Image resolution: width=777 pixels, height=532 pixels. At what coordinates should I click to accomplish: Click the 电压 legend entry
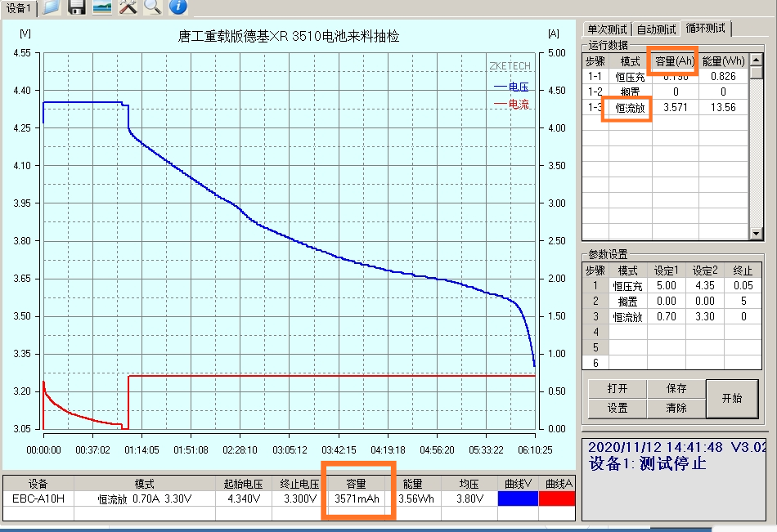click(512, 87)
